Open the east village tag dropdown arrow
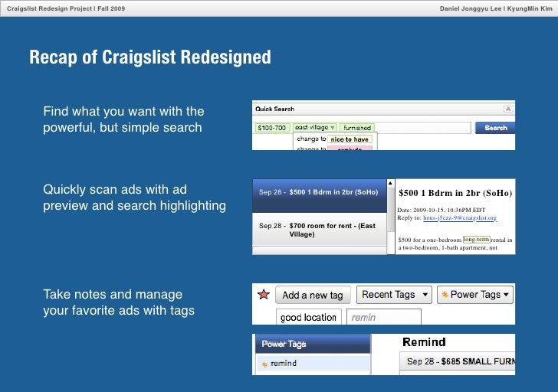This screenshot has height=392, width=558. [x=333, y=128]
